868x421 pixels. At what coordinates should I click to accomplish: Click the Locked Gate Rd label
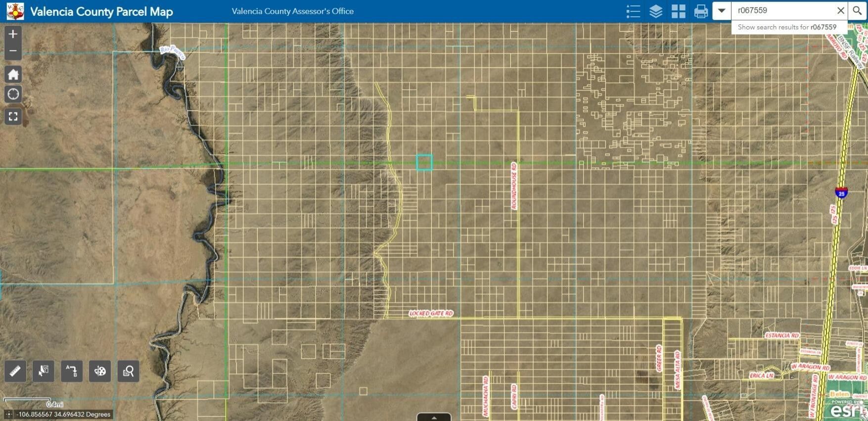(431, 314)
